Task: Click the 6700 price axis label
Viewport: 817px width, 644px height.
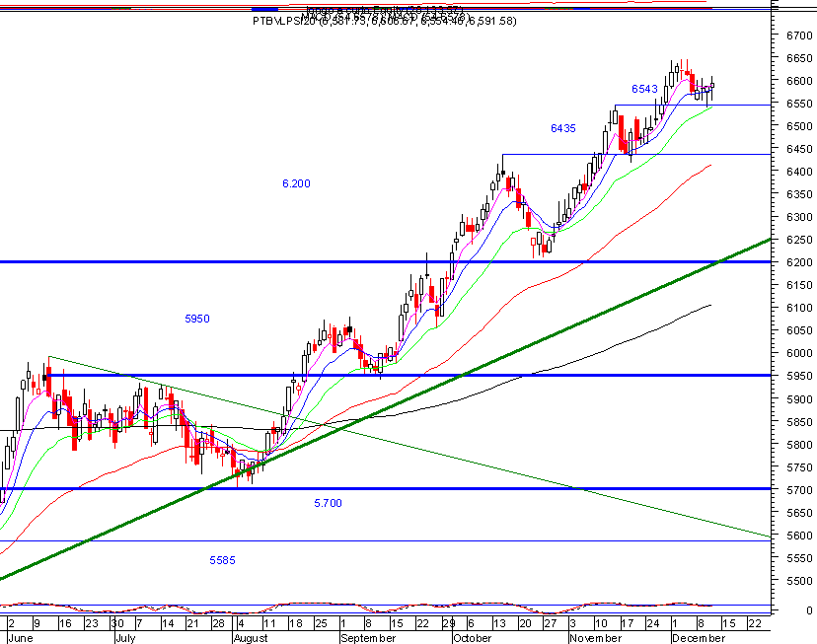Action: pos(799,36)
